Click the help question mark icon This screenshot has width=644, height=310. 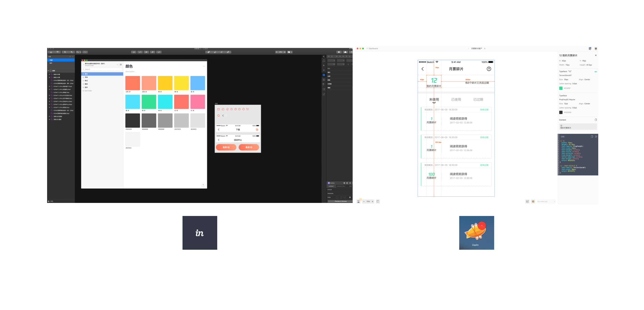click(489, 69)
